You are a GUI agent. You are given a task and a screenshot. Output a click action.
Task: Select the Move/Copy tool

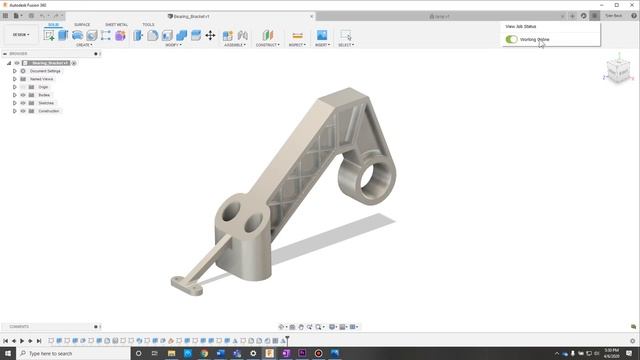coord(210,36)
